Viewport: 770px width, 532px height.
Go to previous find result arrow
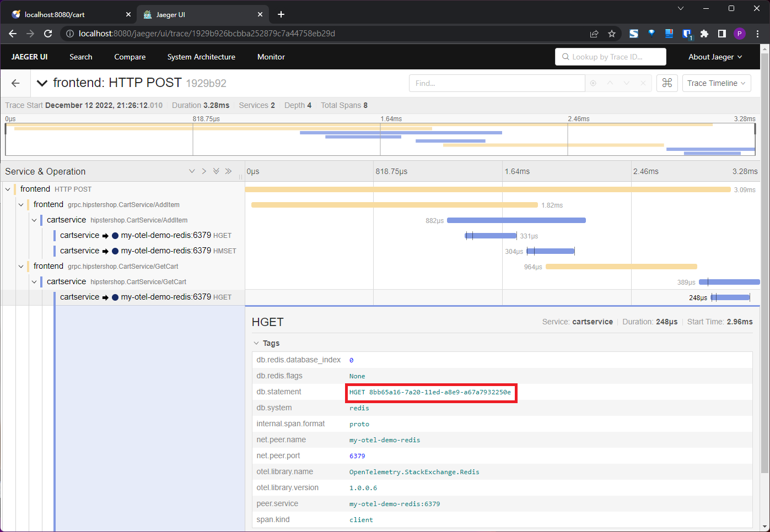tap(610, 83)
